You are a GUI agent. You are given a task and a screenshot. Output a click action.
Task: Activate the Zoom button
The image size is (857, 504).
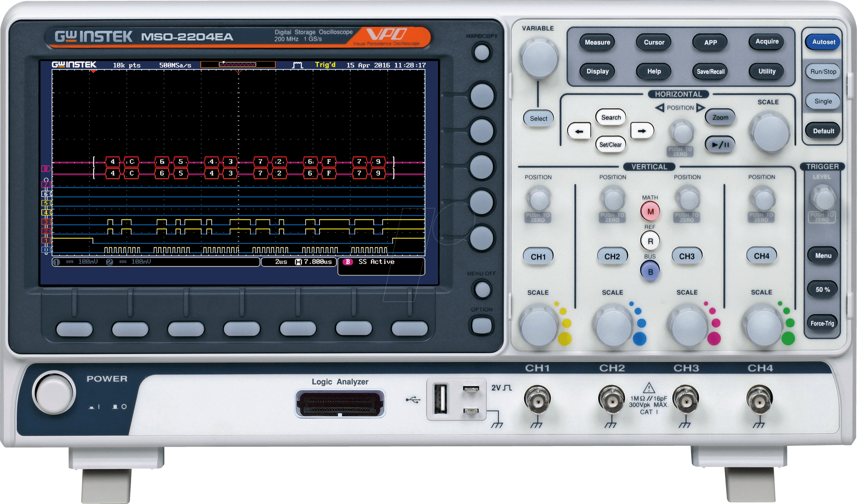pyautogui.click(x=720, y=118)
